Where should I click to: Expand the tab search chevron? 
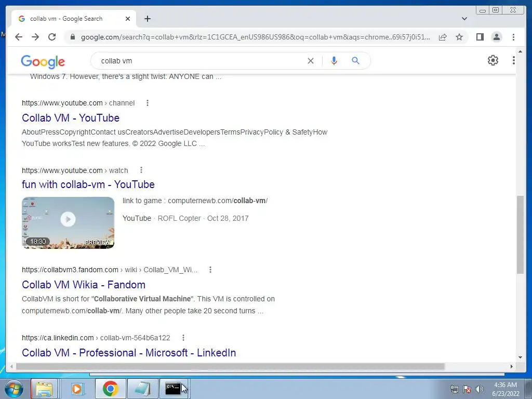click(464, 19)
